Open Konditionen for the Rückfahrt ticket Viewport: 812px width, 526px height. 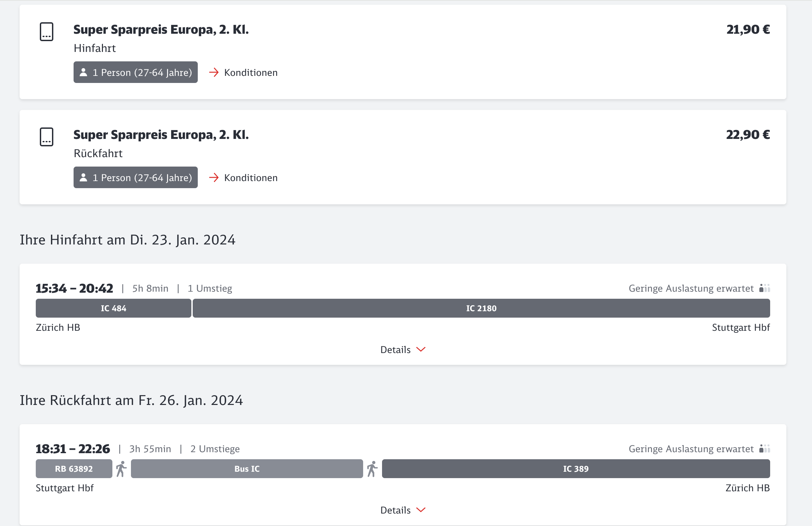tap(250, 178)
